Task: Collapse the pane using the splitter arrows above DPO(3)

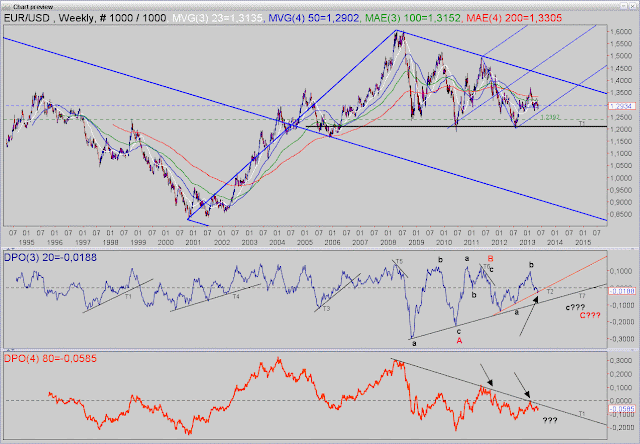Action: pyautogui.click(x=10, y=248)
